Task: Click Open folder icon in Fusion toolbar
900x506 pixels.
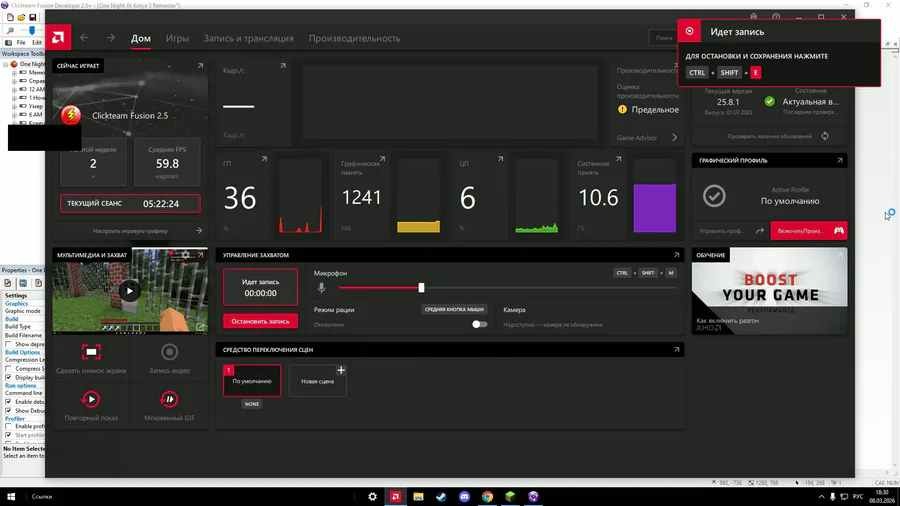Action: click(x=21, y=18)
